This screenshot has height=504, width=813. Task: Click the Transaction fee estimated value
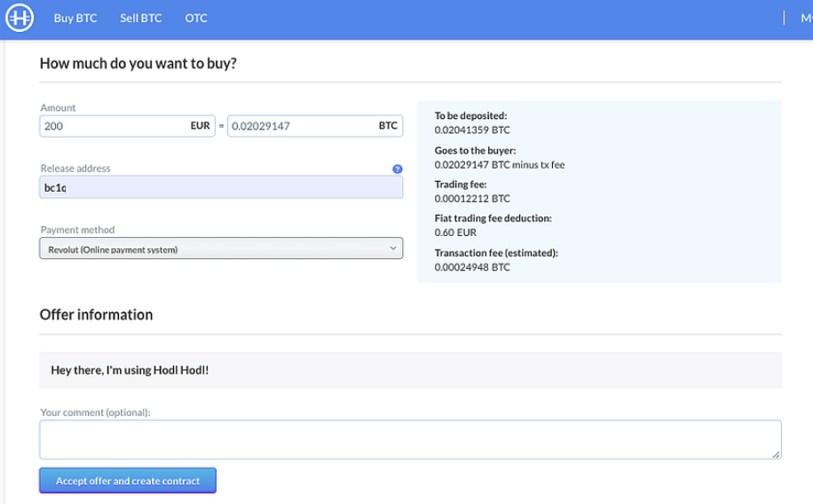[x=472, y=267]
